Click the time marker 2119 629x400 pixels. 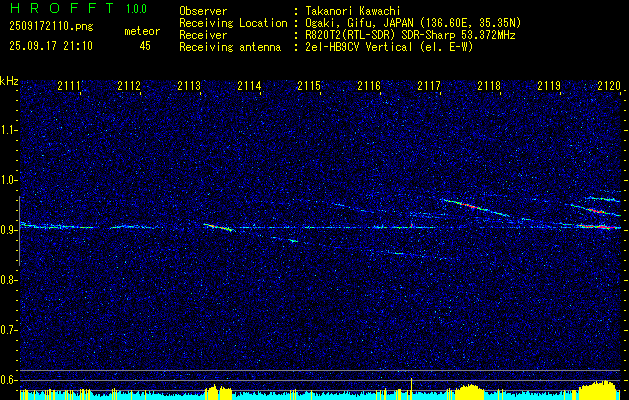pos(549,85)
